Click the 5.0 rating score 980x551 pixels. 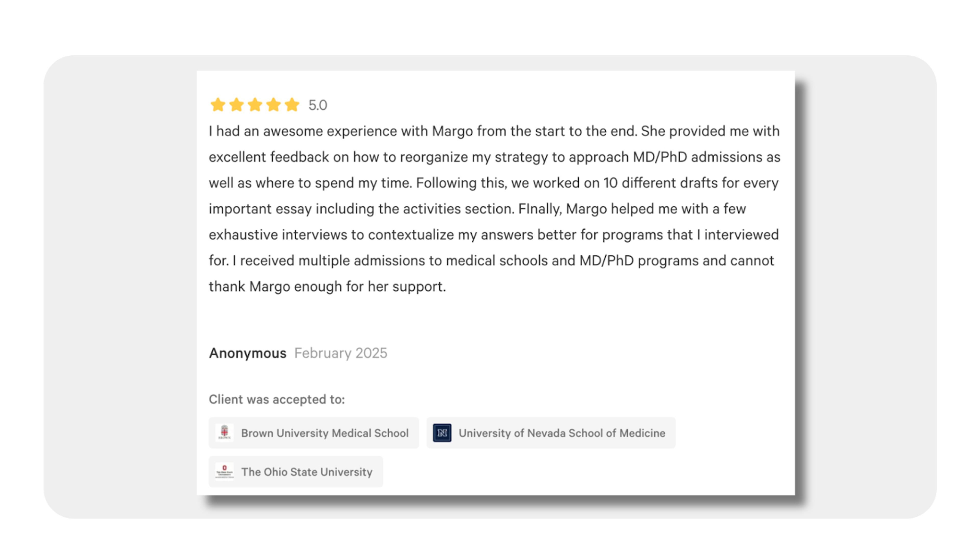[x=318, y=105]
